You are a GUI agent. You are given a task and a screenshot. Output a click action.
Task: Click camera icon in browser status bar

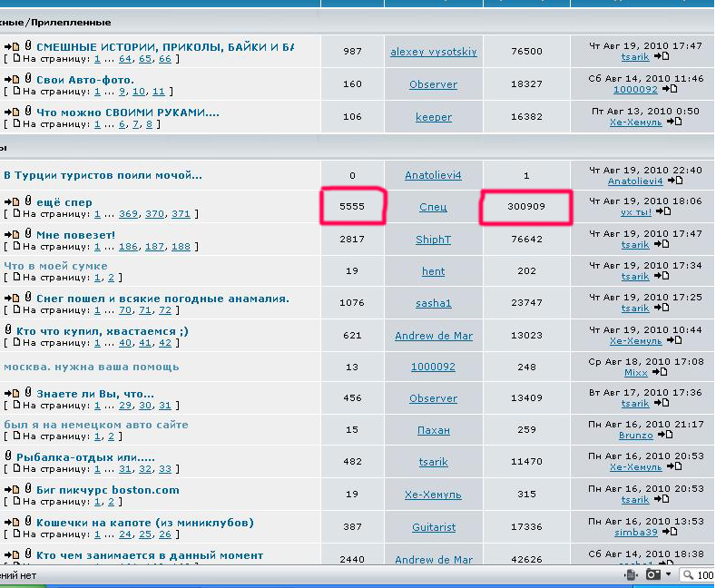coord(652,575)
